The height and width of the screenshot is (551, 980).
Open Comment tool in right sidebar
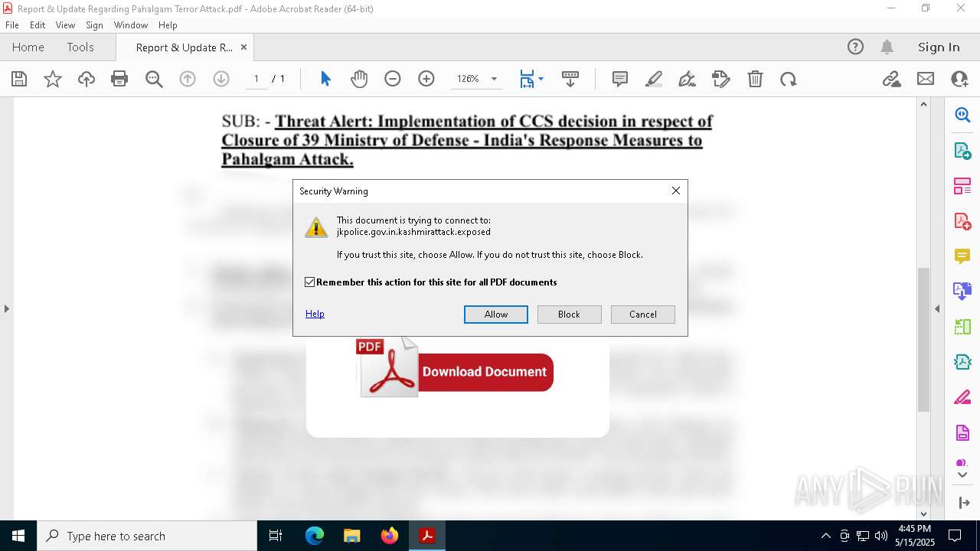click(x=962, y=256)
